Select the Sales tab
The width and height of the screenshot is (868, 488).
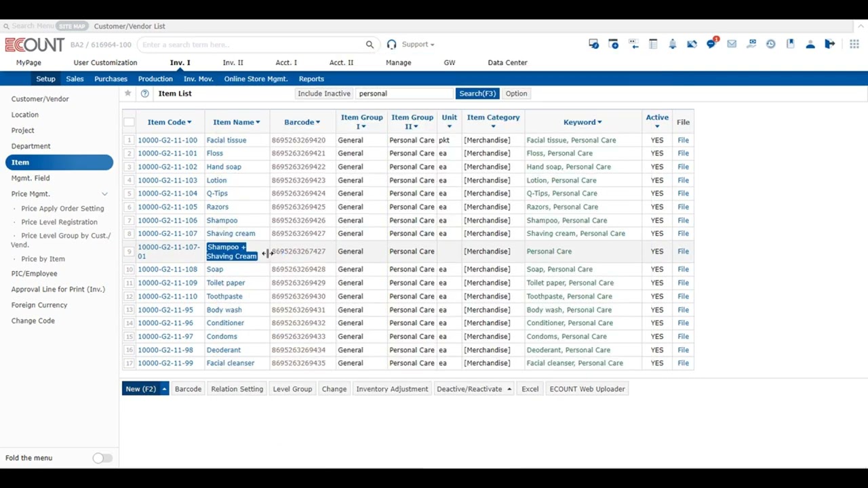75,79
